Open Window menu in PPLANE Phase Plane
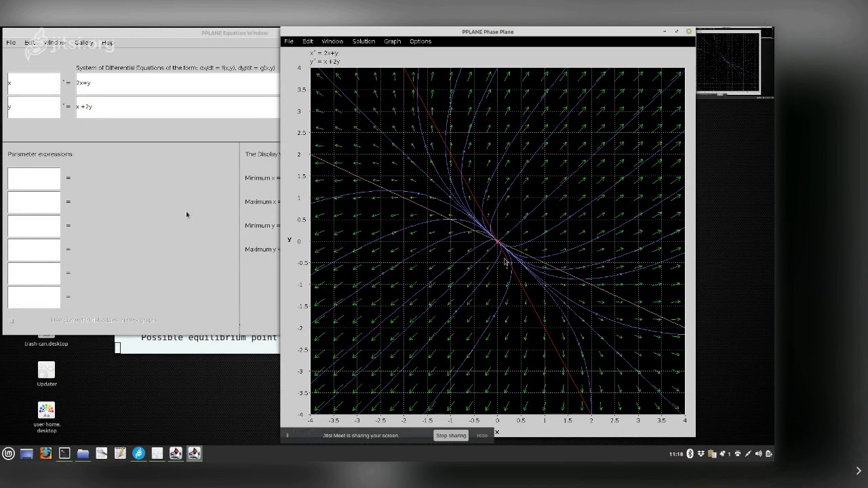 pos(332,41)
